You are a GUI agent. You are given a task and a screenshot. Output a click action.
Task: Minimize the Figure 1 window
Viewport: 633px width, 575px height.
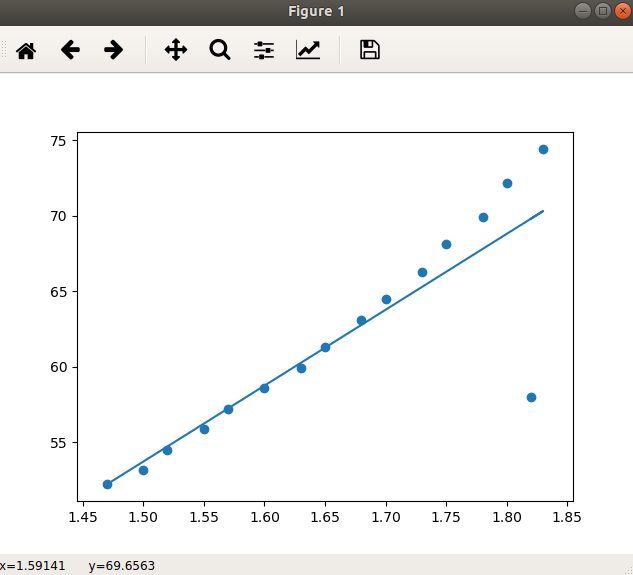pos(584,11)
